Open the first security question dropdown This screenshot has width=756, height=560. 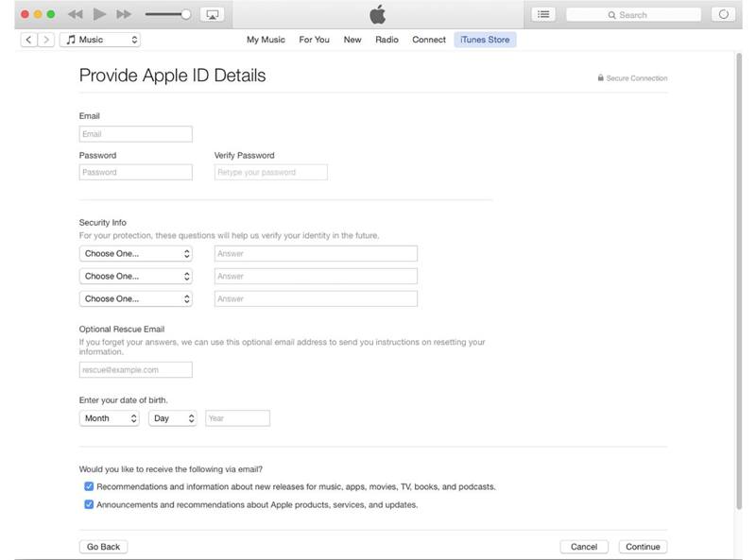[x=135, y=253]
